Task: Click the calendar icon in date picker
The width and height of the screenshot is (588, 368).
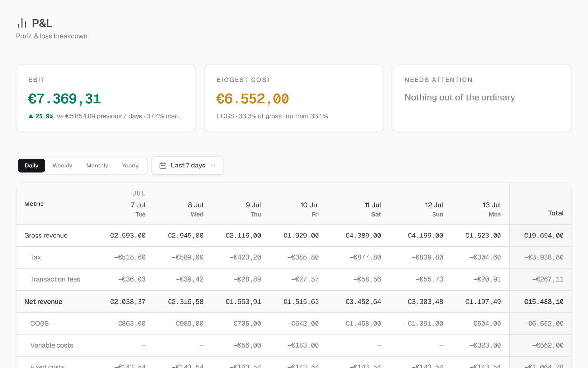Action: 163,166
